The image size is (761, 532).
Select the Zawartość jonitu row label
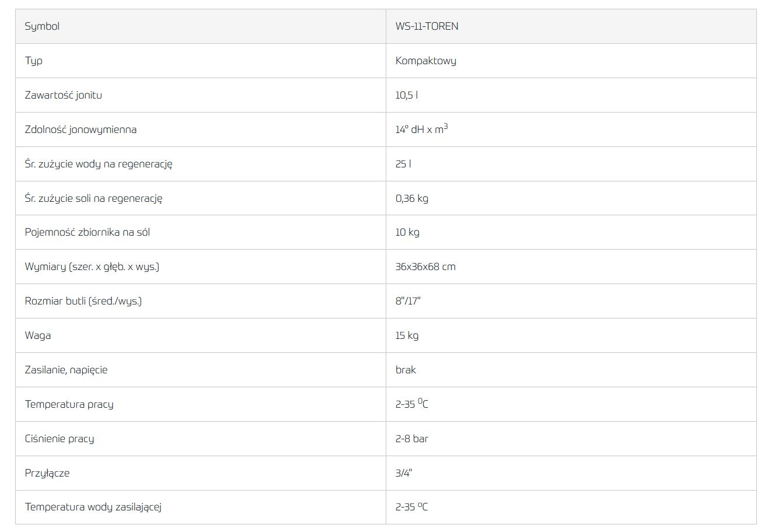pos(63,95)
